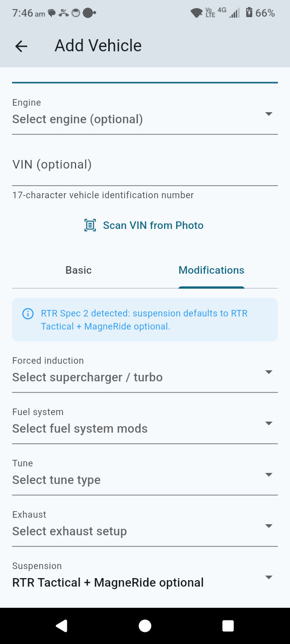
Task: Open the Suspension dropdown showing RTR Tactical
Action: click(x=269, y=578)
